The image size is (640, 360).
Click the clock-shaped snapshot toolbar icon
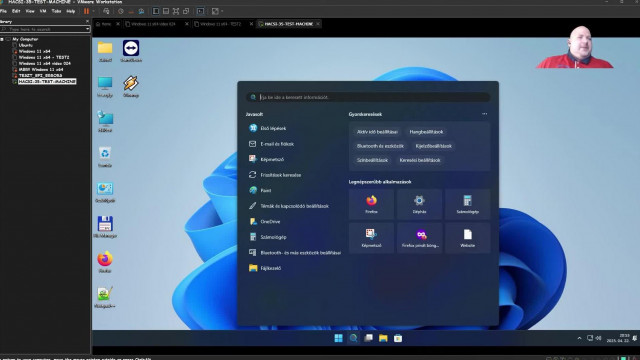(x=121, y=11)
